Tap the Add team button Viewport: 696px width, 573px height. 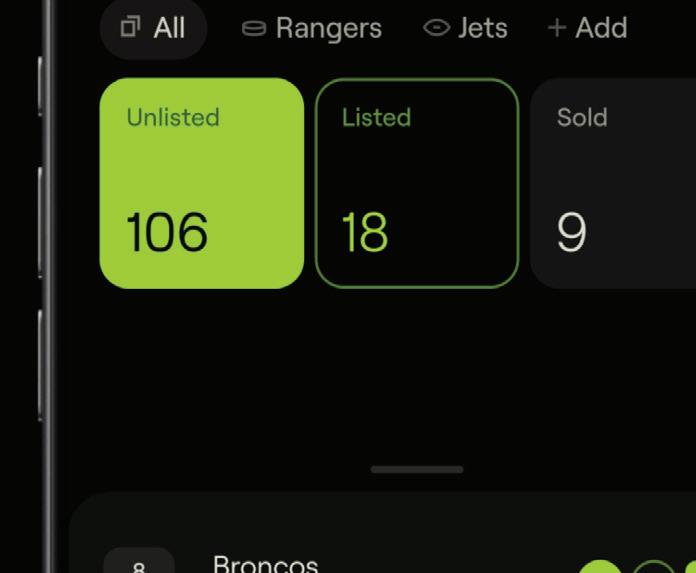pos(588,28)
